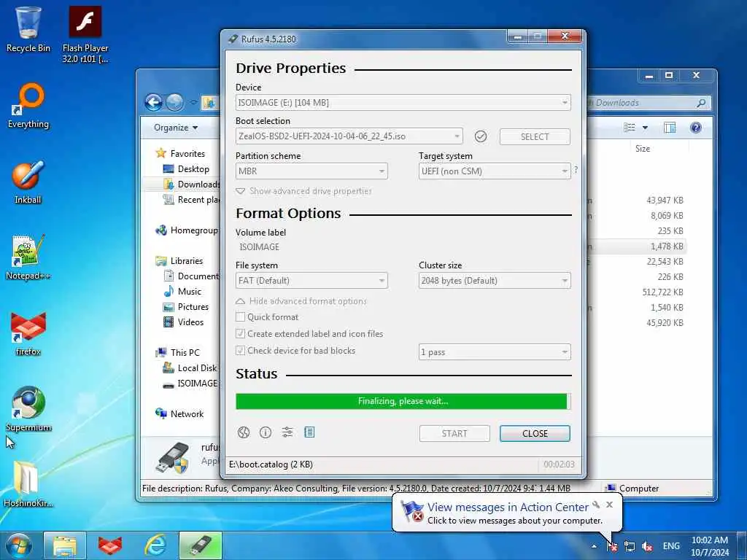This screenshot has width=747, height=560.
Task: Click the checksum checkmark icon beside boot selection
Action: pos(481,136)
